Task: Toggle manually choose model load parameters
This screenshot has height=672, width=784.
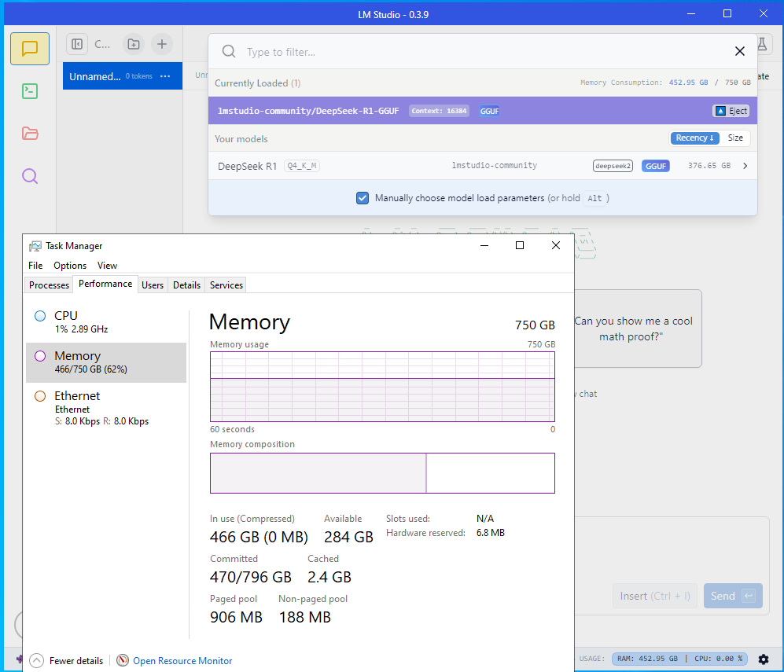Action: 363,198
